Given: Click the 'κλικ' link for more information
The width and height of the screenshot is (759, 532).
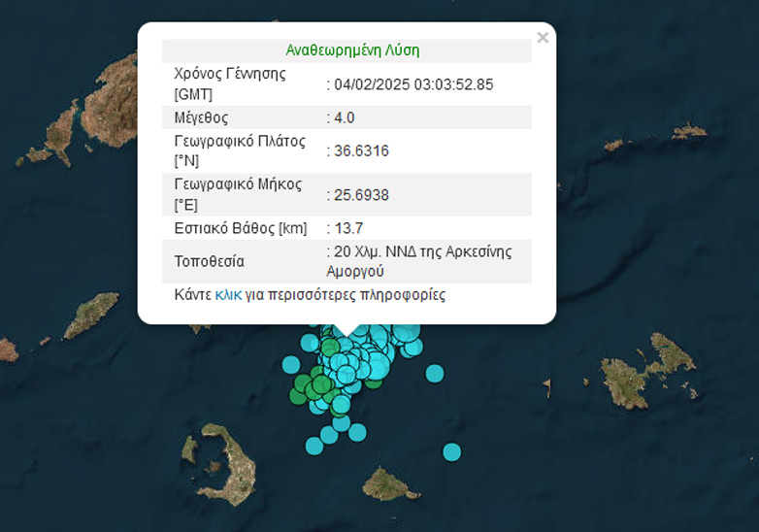Looking at the screenshot, I should click(x=228, y=295).
